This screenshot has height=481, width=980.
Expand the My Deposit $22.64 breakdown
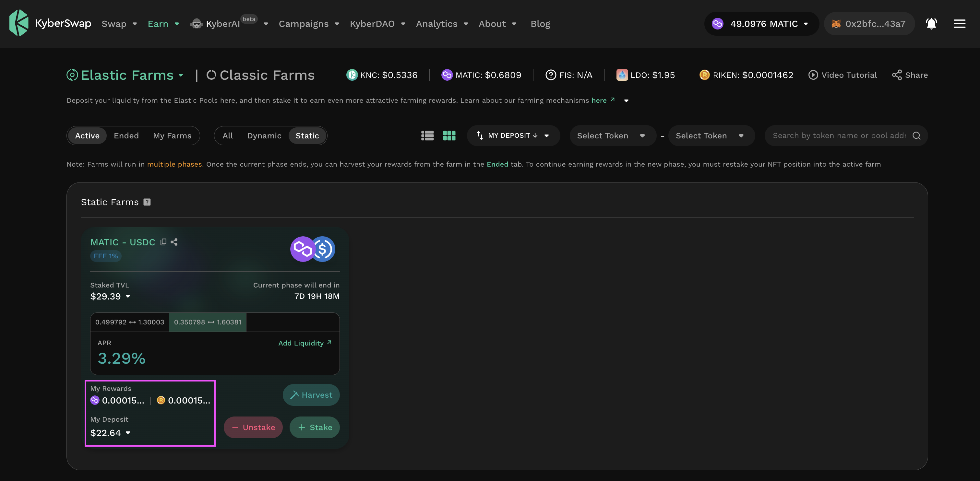[x=128, y=433]
